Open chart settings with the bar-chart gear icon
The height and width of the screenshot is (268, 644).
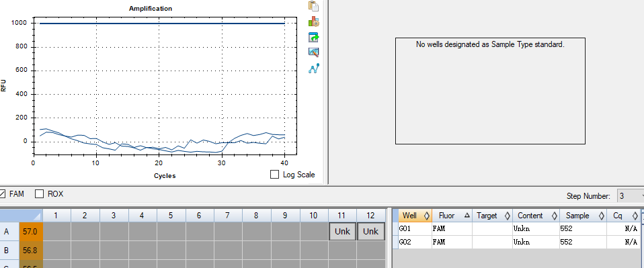tap(313, 21)
